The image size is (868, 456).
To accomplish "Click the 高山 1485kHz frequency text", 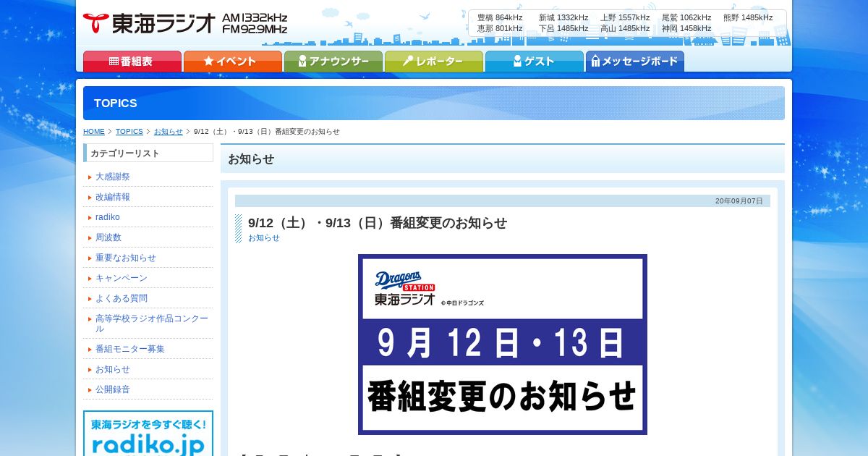I will 625,28.
